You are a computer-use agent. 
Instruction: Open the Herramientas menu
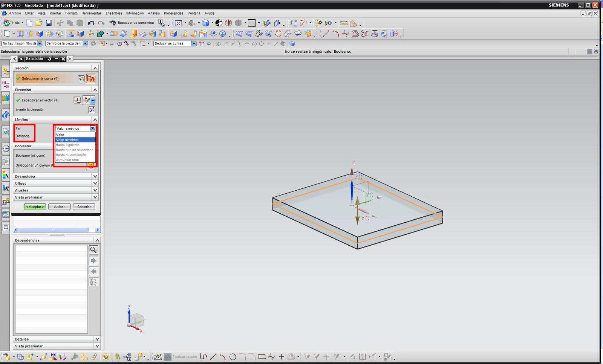(92, 13)
